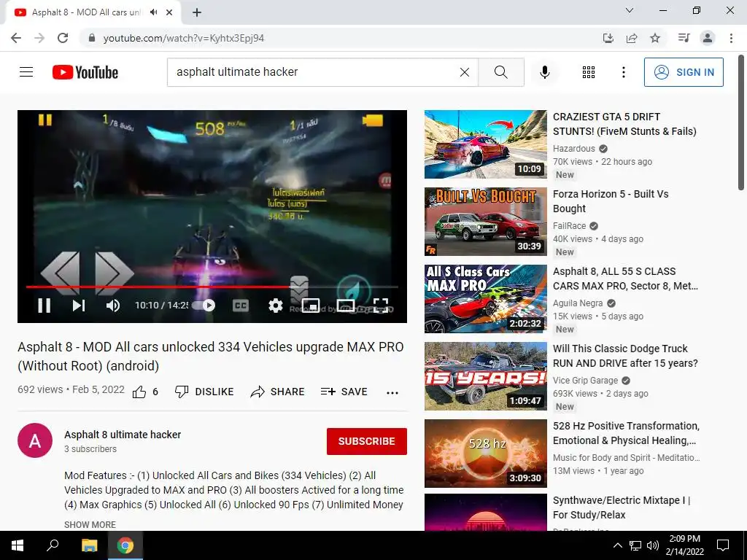Open Chrome three-dot menu
Image resolution: width=747 pixels, height=560 pixels.
pos(731,38)
